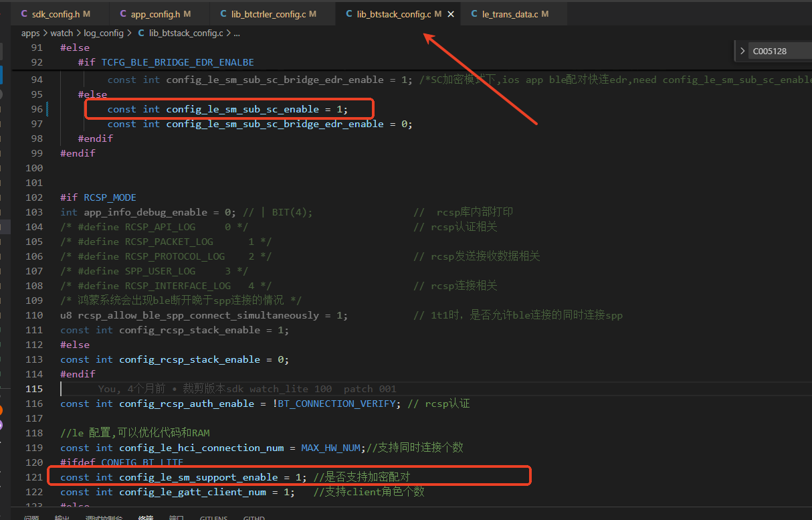The width and height of the screenshot is (812, 520).
Task: Click the RCSP_PROTOCOL_LOG comment on line 106
Action: (x=166, y=256)
